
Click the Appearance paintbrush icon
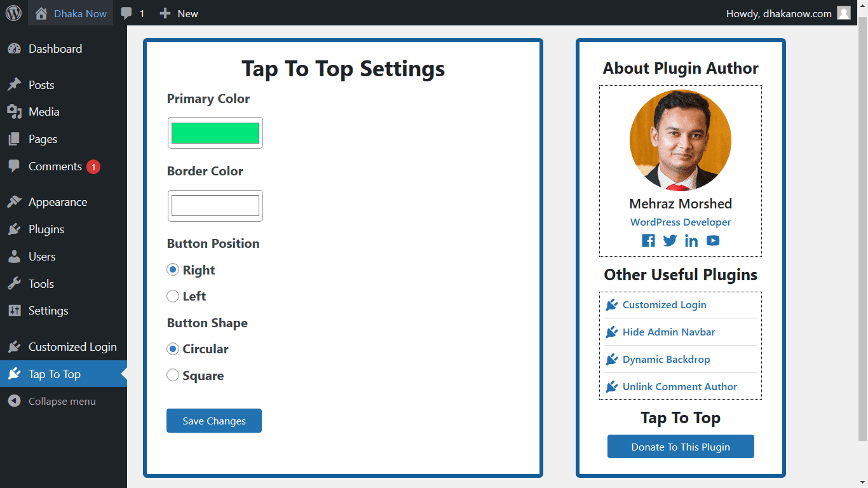click(14, 202)
